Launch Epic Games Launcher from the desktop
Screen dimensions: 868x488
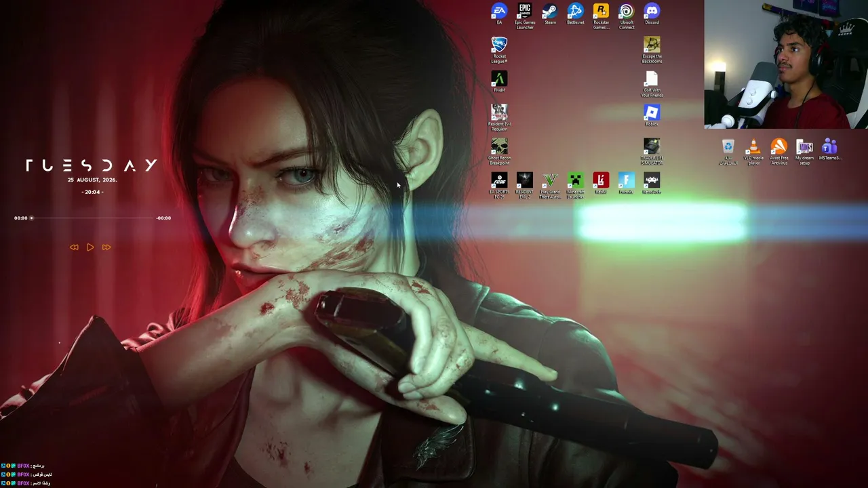(x=525, y=16)
